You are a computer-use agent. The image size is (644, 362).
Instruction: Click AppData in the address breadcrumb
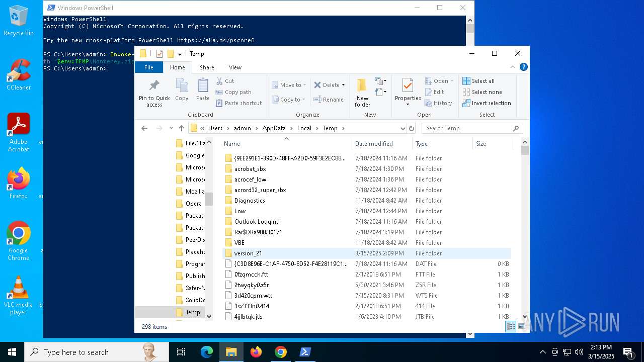274,128
